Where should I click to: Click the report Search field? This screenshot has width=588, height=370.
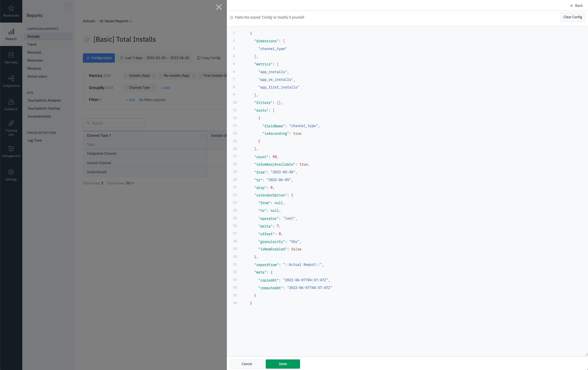(114, 123)
